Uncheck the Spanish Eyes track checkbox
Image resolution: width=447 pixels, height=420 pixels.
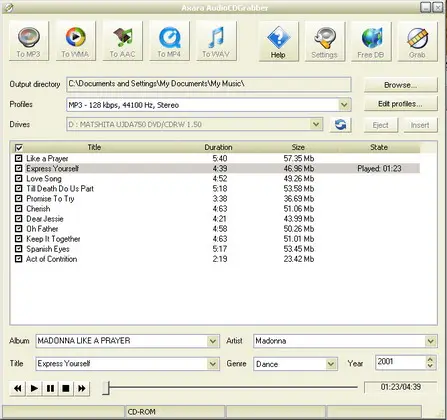pyautogui.click(x=19, y=249)
